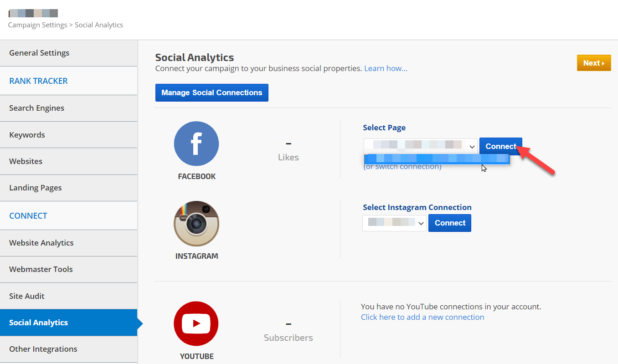Navigate to Landing Pages section

click(35, 188)
